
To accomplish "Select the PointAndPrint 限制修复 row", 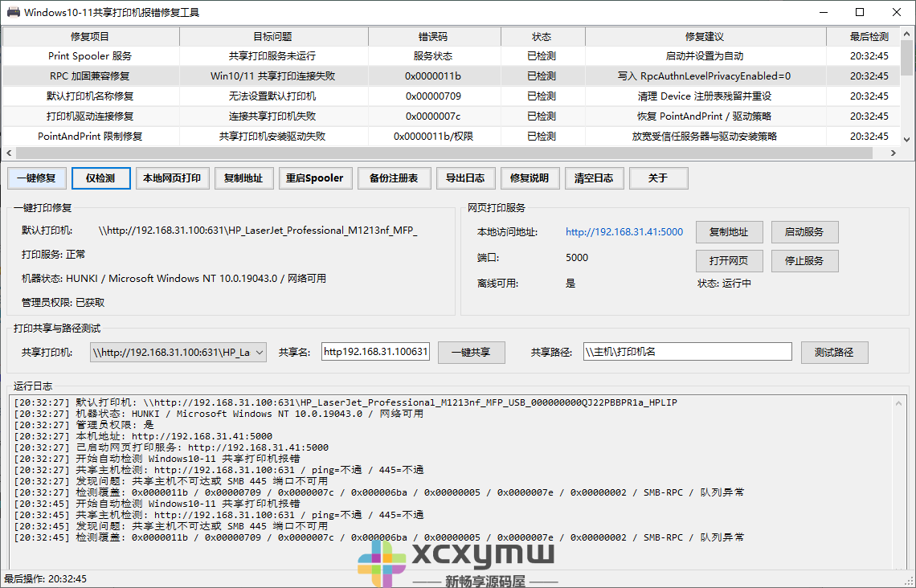I will pyautogui.click(x=451, y=136).
